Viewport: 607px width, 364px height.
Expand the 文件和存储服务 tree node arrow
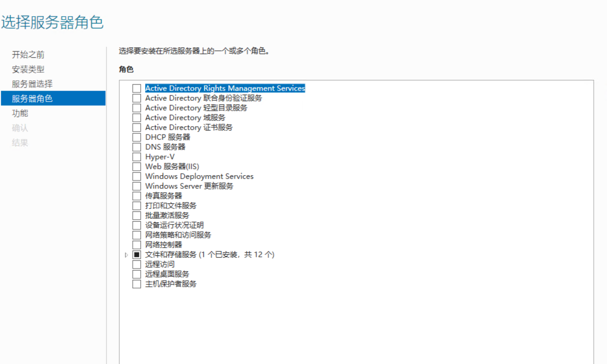(126, 255)
